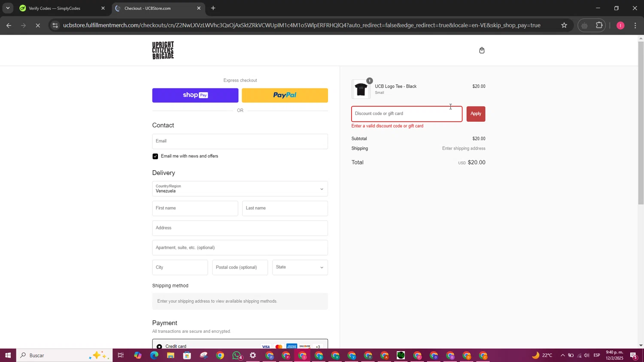Open the State dropdown

(x=300, y=267)
